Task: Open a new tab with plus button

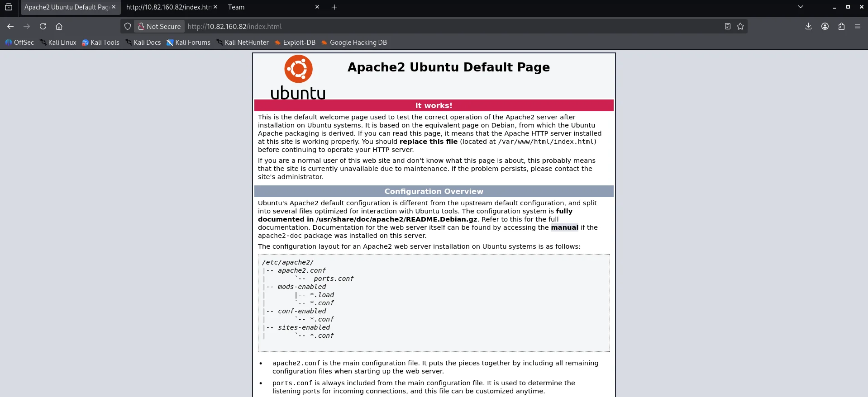Action: pos(334,7)
